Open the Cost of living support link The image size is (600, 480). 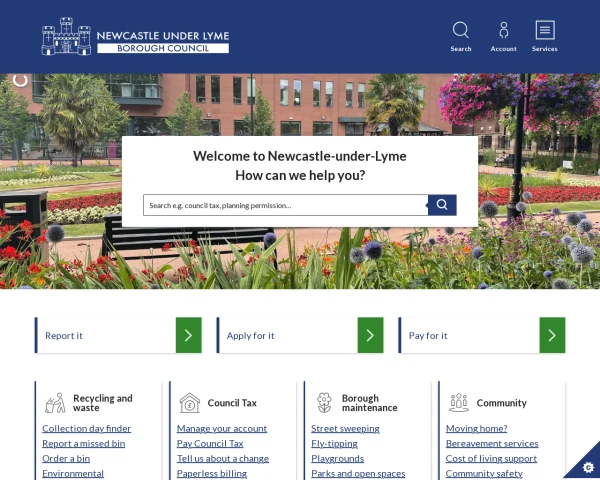point(491,458)
